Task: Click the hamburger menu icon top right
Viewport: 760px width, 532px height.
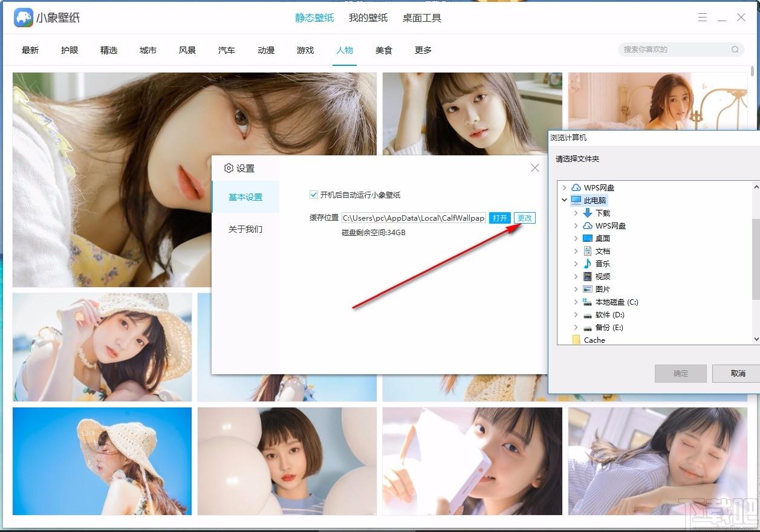Action: point(702,18)
